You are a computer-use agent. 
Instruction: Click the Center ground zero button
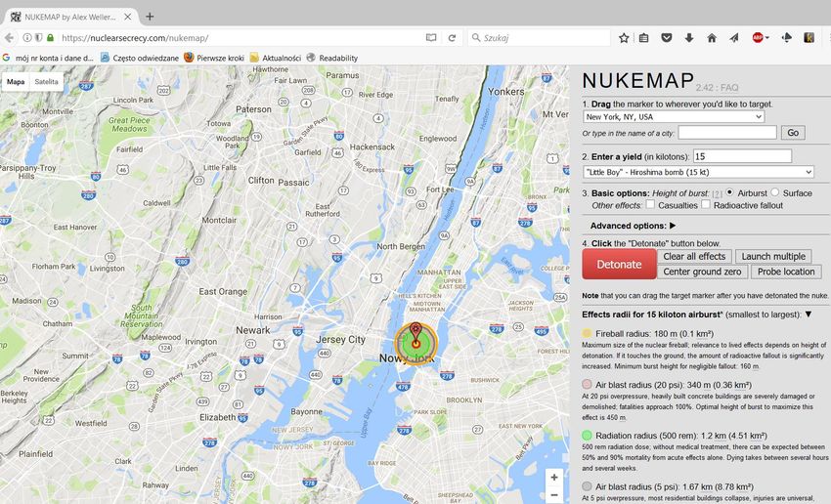click(x=702, y=272)
